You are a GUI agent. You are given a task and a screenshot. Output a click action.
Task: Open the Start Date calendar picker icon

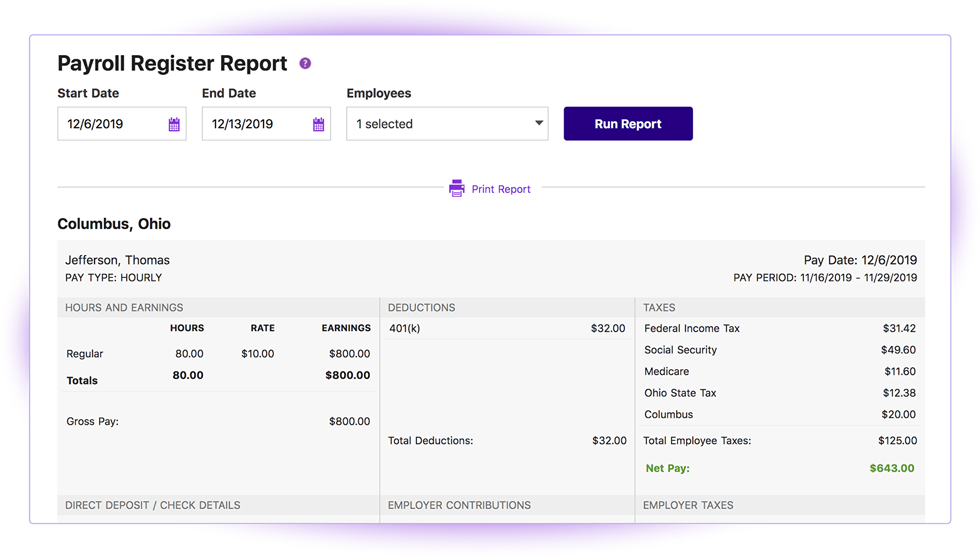[x=174, y=125]
